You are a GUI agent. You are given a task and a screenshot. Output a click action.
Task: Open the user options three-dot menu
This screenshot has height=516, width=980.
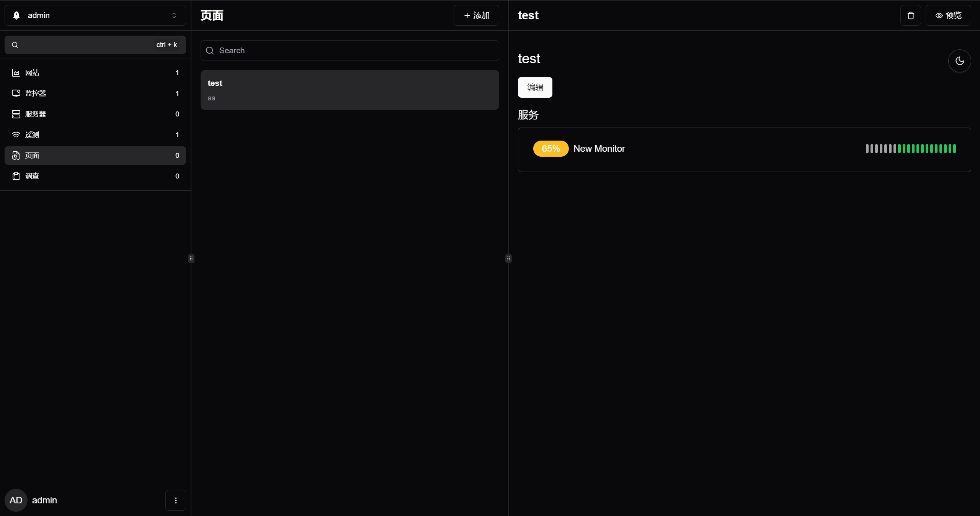click(176, 500)
